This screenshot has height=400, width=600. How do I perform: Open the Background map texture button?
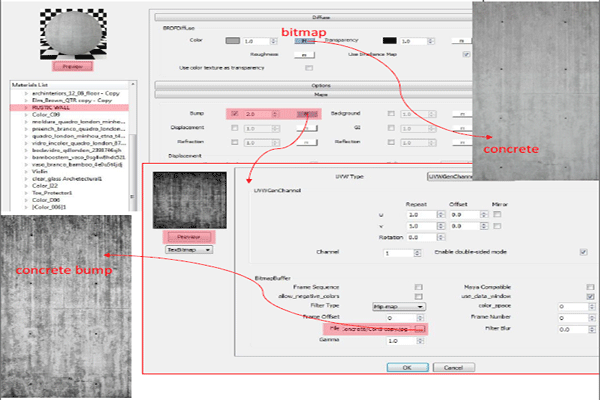tap(462, 114)
